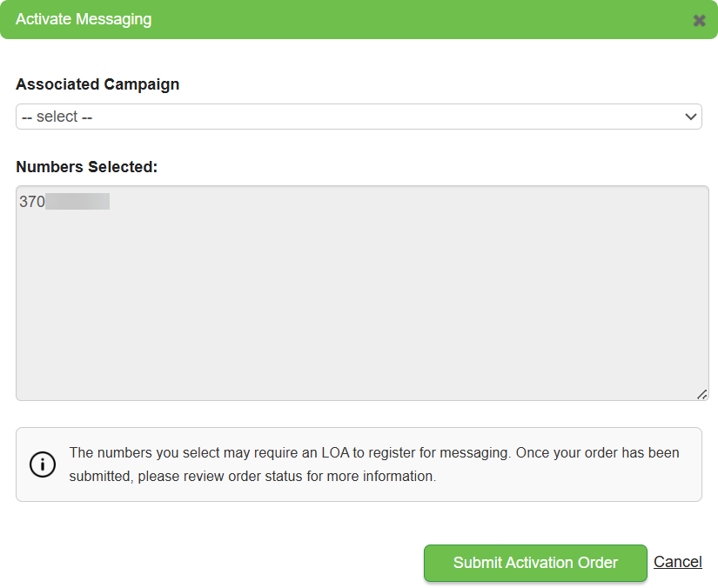
Task: Click the blurred portion of phone number
Action: click(77, 202)
